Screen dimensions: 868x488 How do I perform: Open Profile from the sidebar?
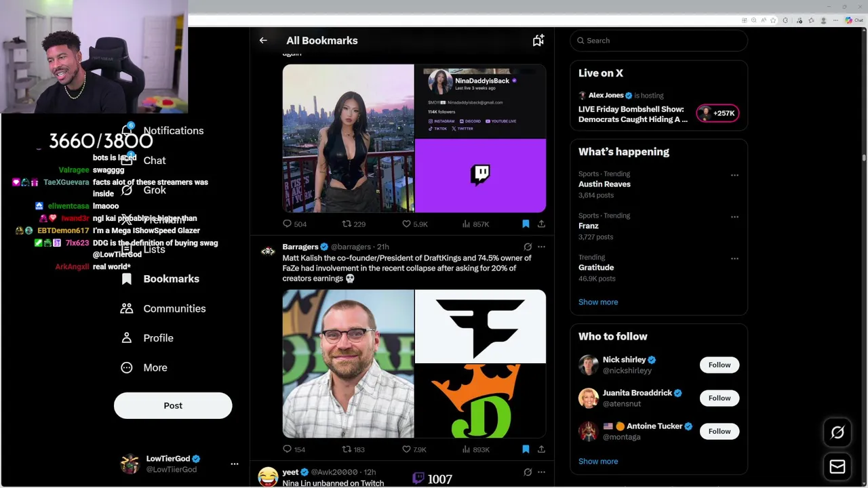147,338
